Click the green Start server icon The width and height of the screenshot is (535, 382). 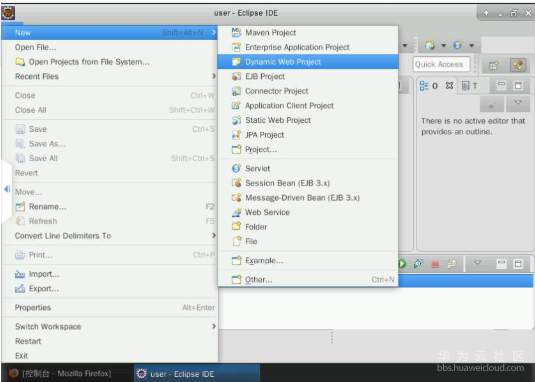coord(402,264)
